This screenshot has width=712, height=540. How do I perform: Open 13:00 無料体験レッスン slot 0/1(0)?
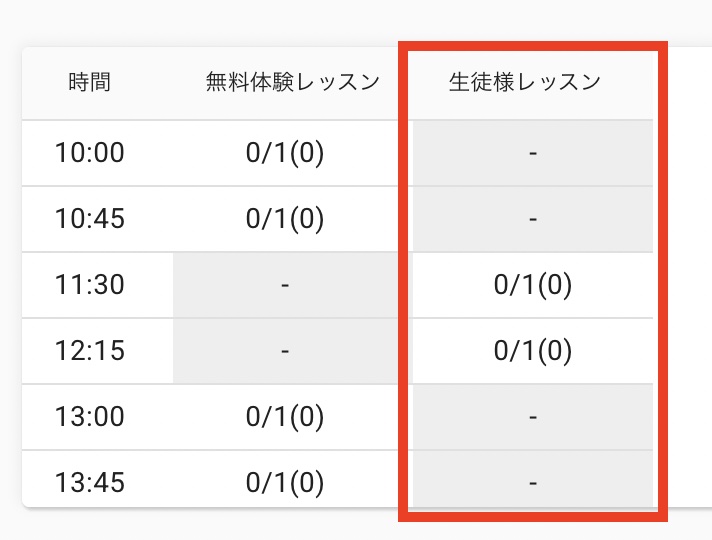coord(285,417)
